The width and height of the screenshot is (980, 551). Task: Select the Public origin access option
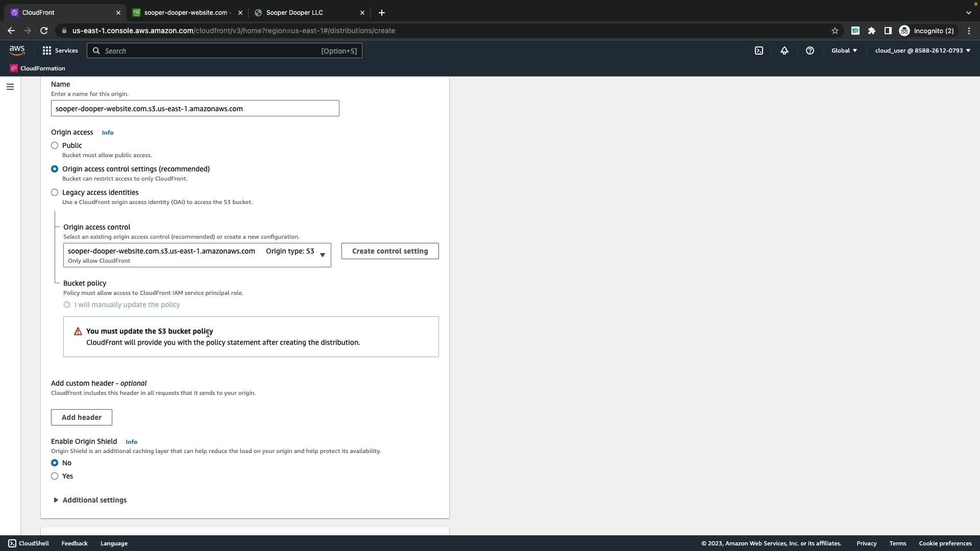click(x=55, y=145)
